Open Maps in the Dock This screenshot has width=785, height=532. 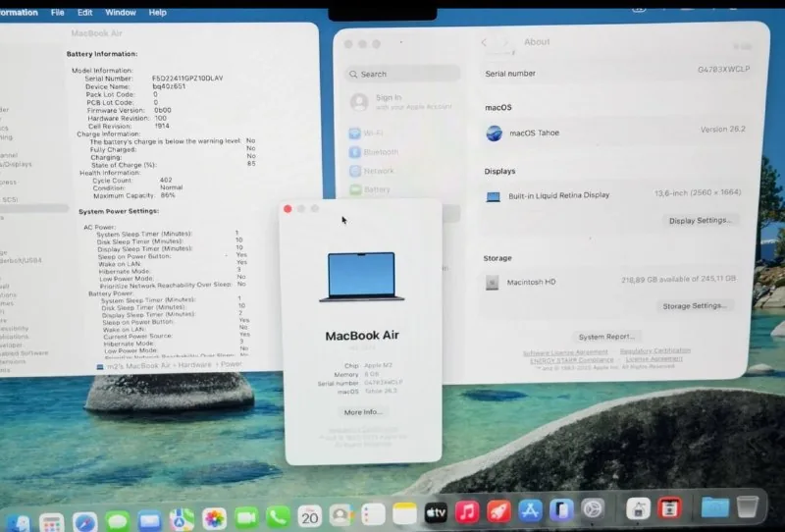point(182,519)
